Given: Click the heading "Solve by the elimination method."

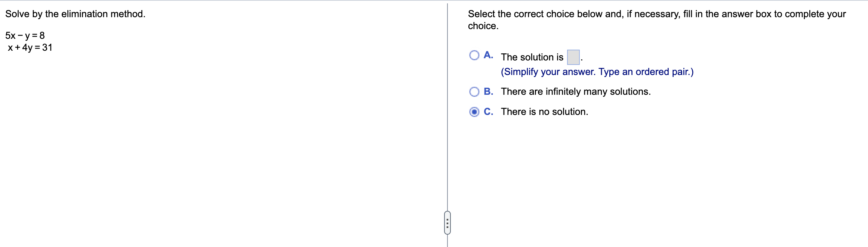Looking at the screenshot, I should [74, 14].
